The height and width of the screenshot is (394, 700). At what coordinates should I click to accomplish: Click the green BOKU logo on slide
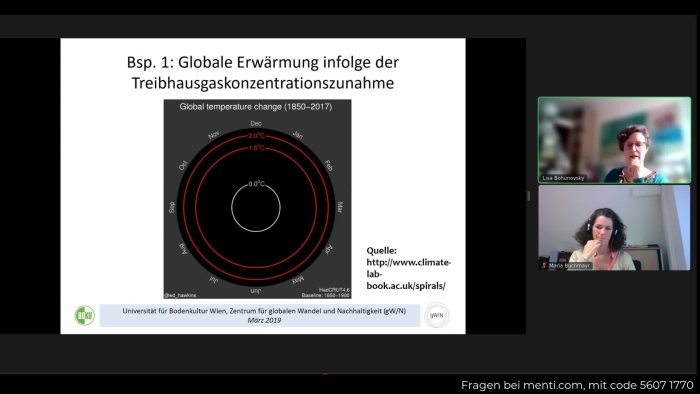point(84,315)
